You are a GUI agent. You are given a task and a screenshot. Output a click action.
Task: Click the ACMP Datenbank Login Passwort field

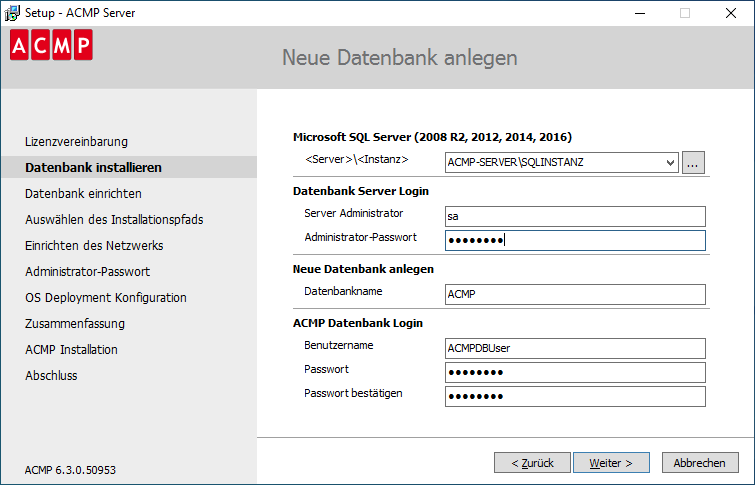(575, 372)
